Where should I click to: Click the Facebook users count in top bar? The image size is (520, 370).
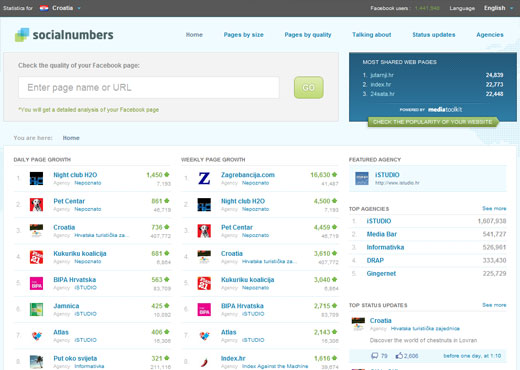point(427,8)
